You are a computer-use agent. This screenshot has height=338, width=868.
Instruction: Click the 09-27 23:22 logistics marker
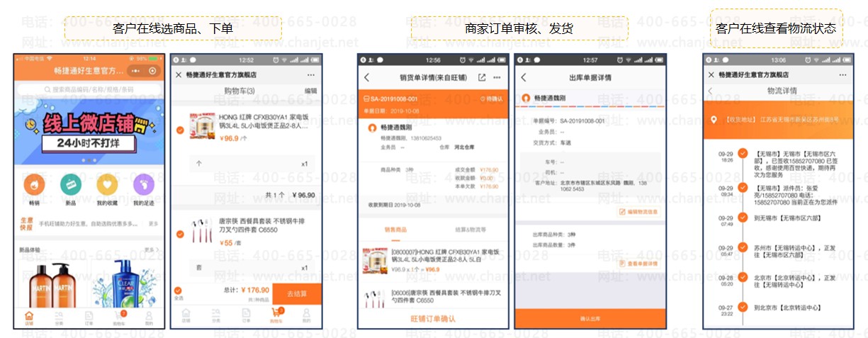[x=742, y=308]
